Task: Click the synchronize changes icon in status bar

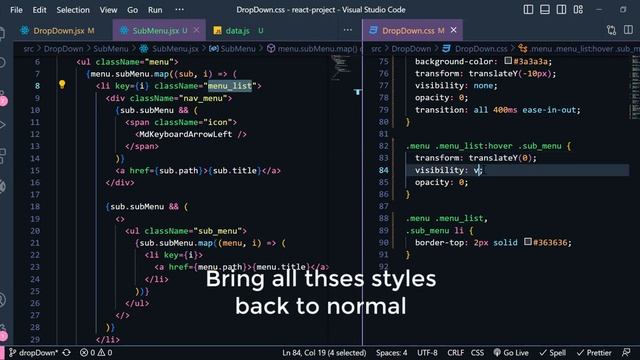Action: 67,353
